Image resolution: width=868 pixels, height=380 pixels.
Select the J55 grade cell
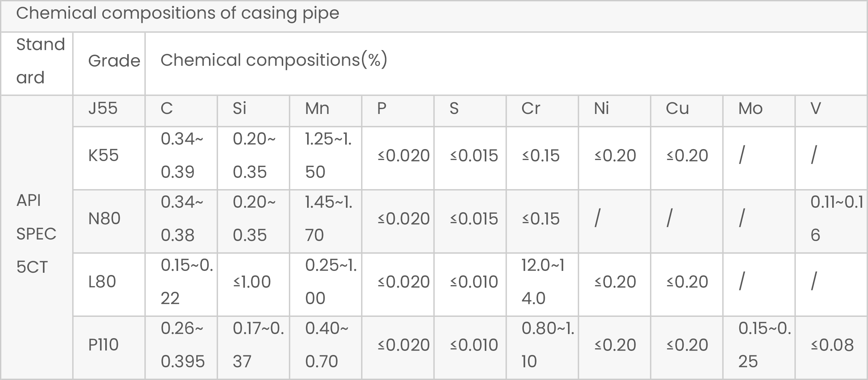pos(103,108)
